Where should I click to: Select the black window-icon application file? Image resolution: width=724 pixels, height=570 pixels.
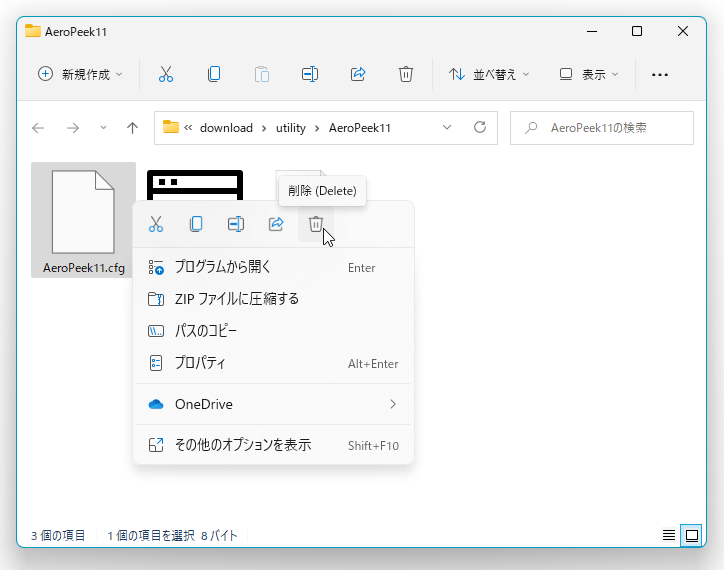coord(195,185)
